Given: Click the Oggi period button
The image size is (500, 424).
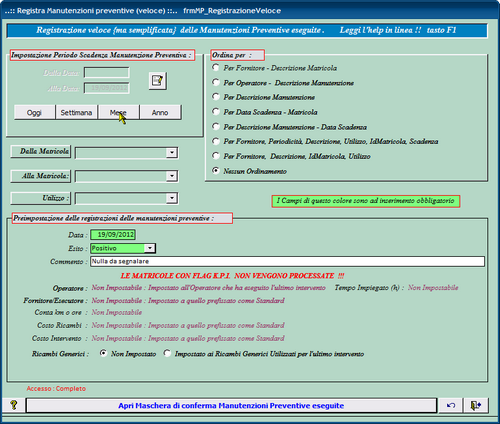Looking at the screenshot, I should [34, 112].
